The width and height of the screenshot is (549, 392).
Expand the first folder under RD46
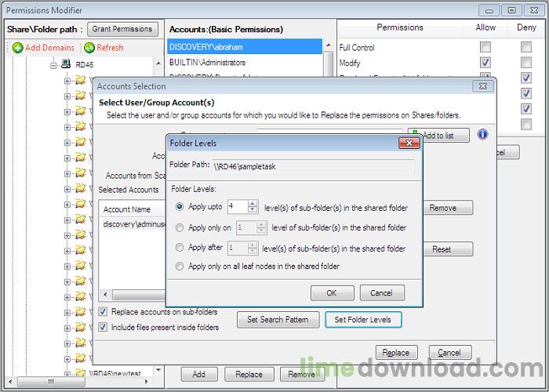point(67,80)
